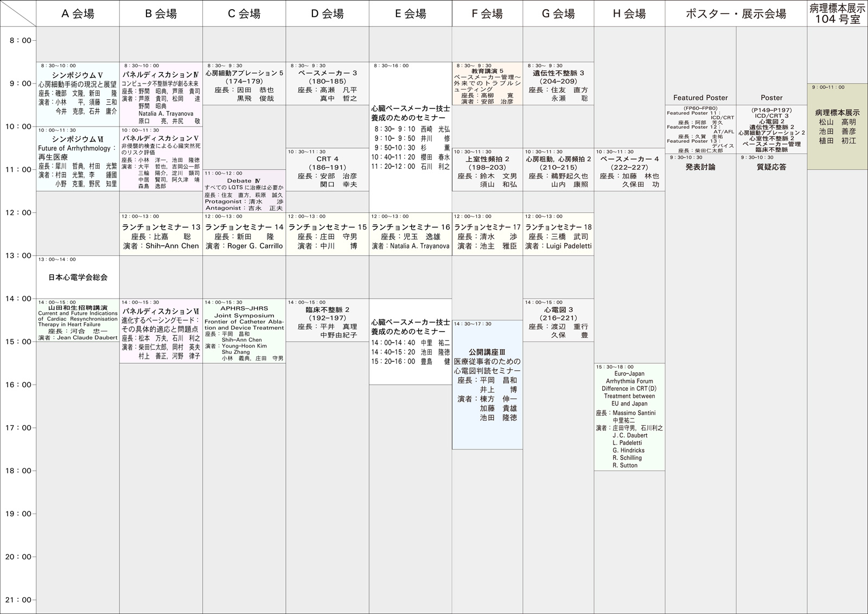The image size is (868, 614).
Task: Open the シンポジウムVI Future of Arrhythmology session
Action: click(78, 159)
